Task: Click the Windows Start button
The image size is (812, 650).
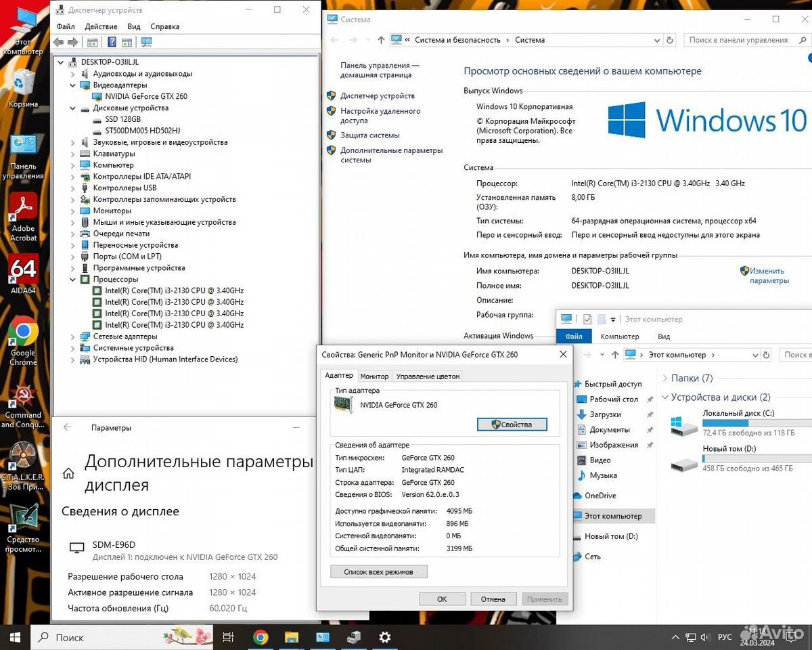Action: pos(15,637)
